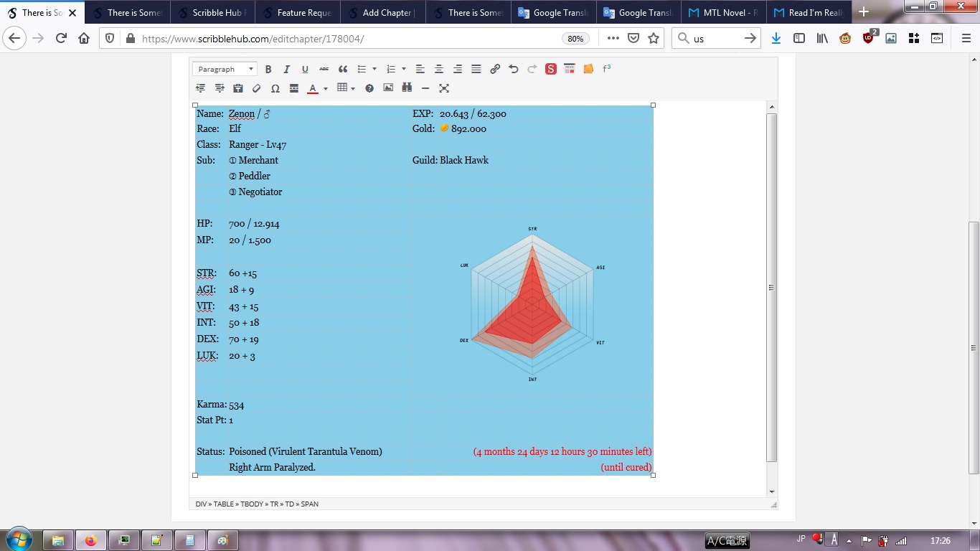Image resolution: width=980 pixels, height=551 pixels.
Task: Click the Firefox icon in Windows taskbar
Action: pos(90,540)
